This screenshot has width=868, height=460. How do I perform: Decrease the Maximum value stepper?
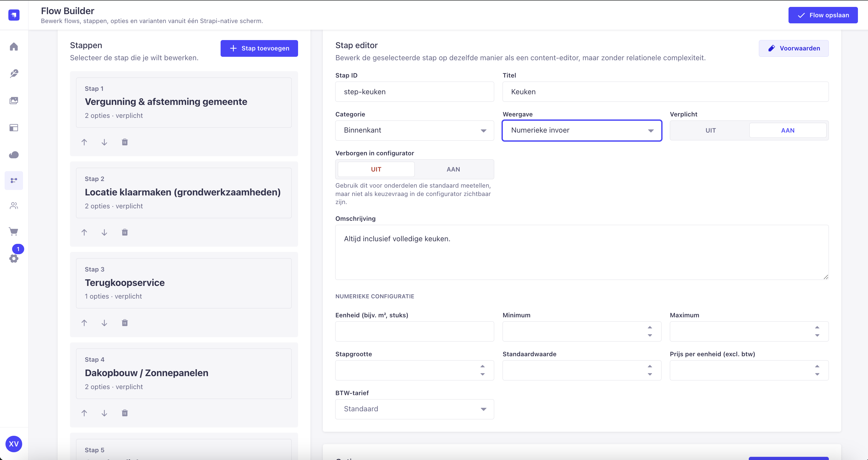click(817, 335)
